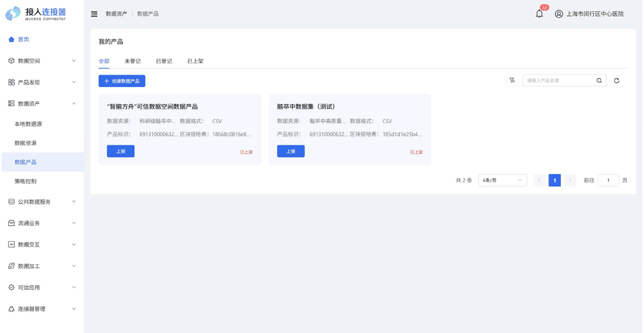The image size is (644, 333).
Task: Switch to the 未登记 tab
Action: [133, 61]
